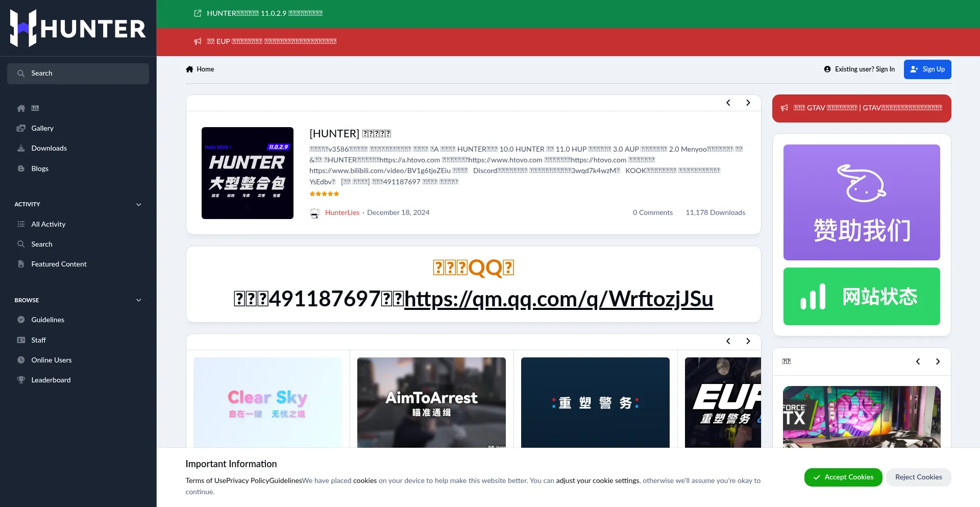Open the red EUP announcement banner

point(271,41)
